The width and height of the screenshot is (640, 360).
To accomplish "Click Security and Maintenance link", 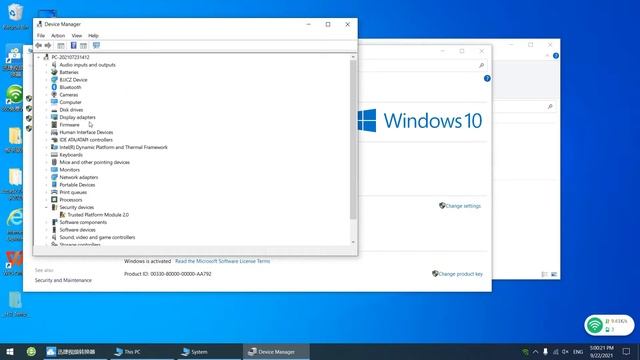I will (63, 280).
